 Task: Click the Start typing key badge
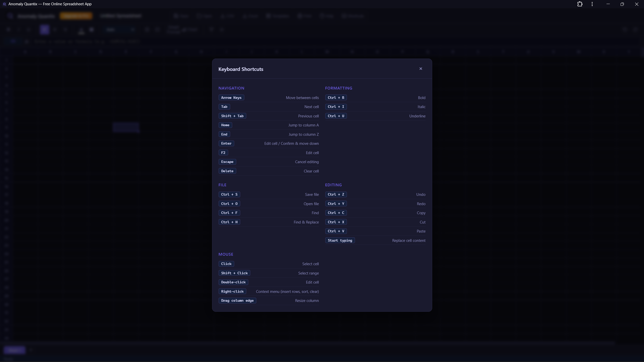(340, 240)
